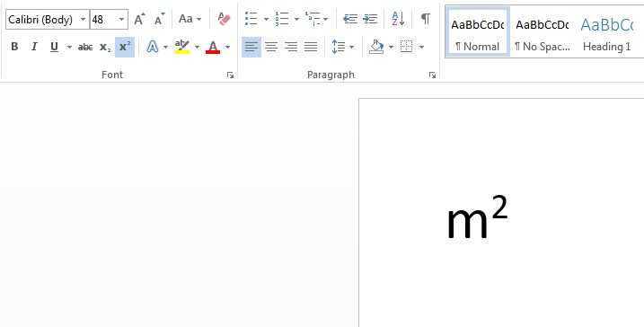The image size is (644, 327).
Task: Center the text
Action: (271, 47)
